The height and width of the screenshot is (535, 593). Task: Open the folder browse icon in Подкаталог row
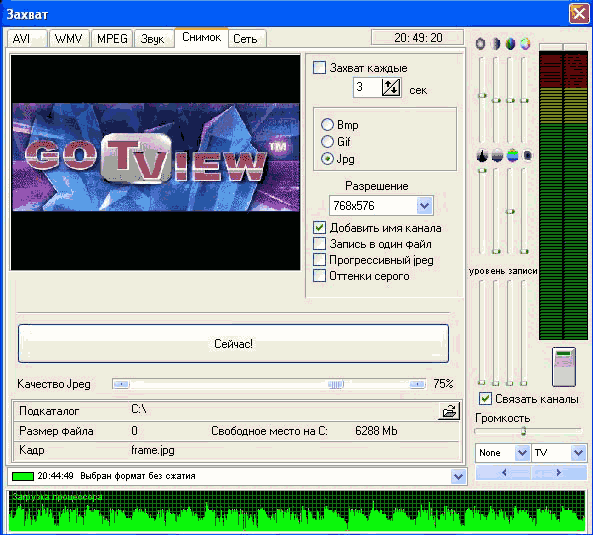(x=449, y=411)
